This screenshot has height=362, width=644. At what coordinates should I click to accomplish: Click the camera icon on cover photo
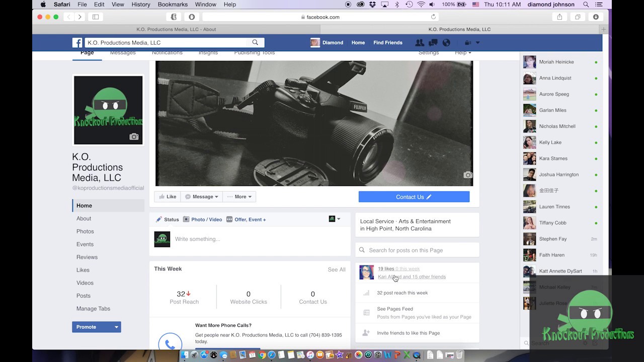pyautogui.click(x=468, y=175)
